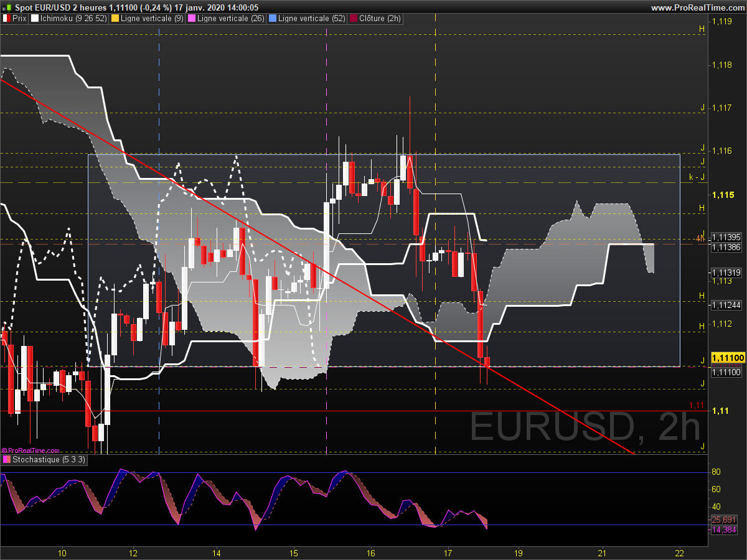Click date 17 on the time axis
The height and width of the screenshot is (560, 747).
(x=448, y=553)
